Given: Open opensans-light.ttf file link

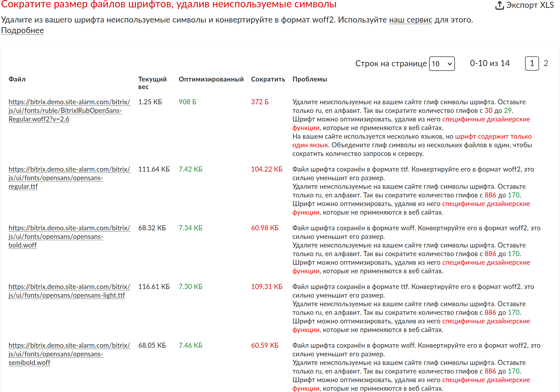Looking at the screenshot, I should point(67,295).
